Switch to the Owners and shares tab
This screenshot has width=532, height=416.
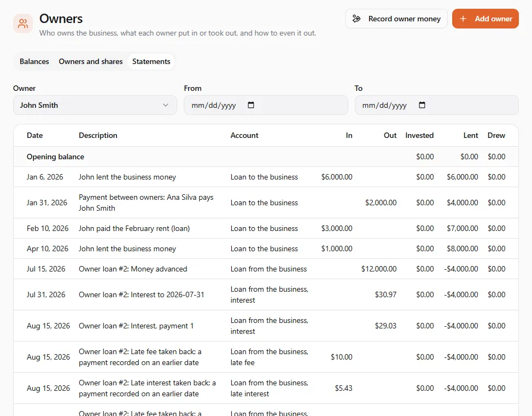[91, 61]
